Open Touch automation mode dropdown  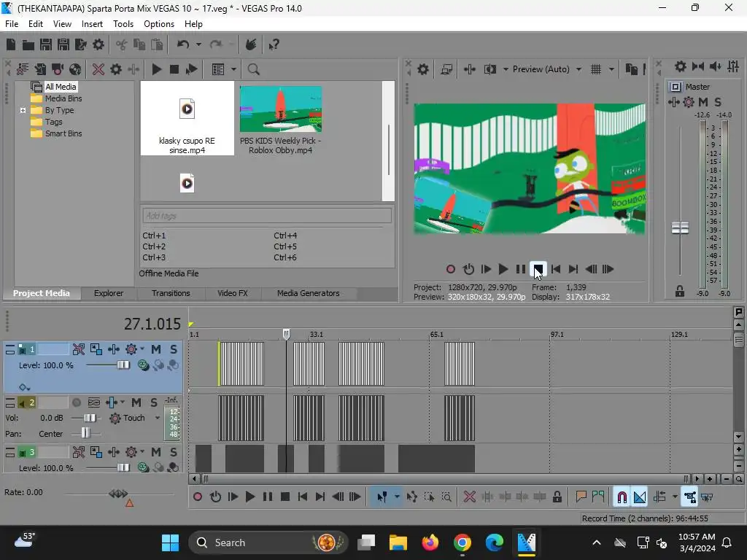pos(158,418)
